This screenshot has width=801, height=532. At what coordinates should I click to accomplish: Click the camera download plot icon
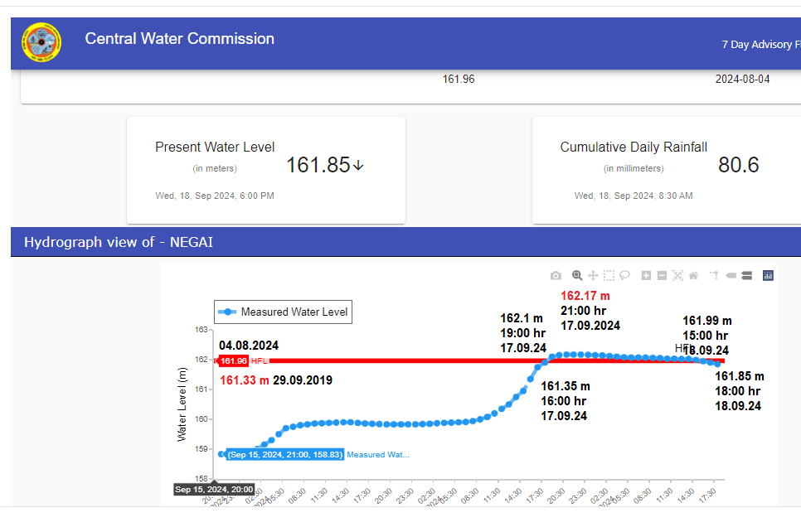click(x=556, y=275)
